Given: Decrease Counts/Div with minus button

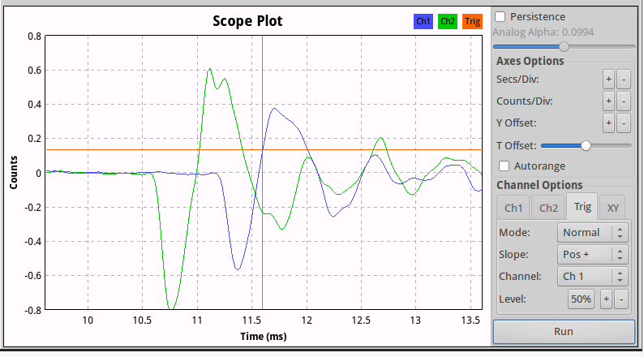Looking at the screenshot, I should 623,101.
